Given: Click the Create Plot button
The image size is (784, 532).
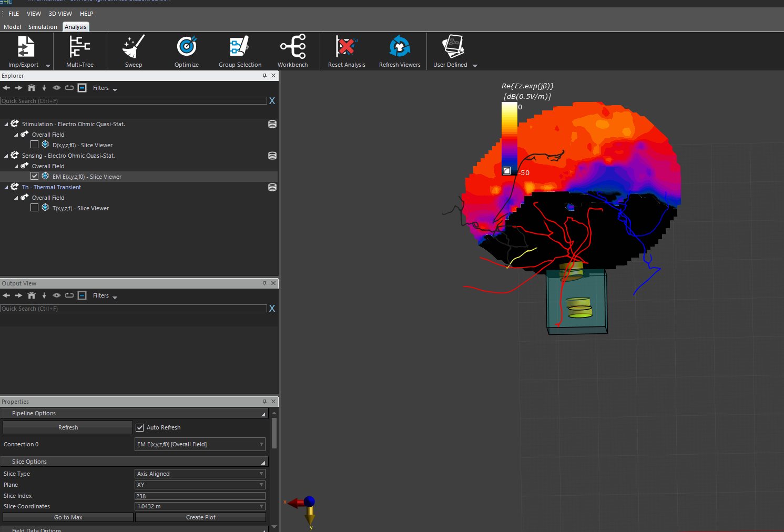Looking at the screenshot, I should click(x=200, y=517).
